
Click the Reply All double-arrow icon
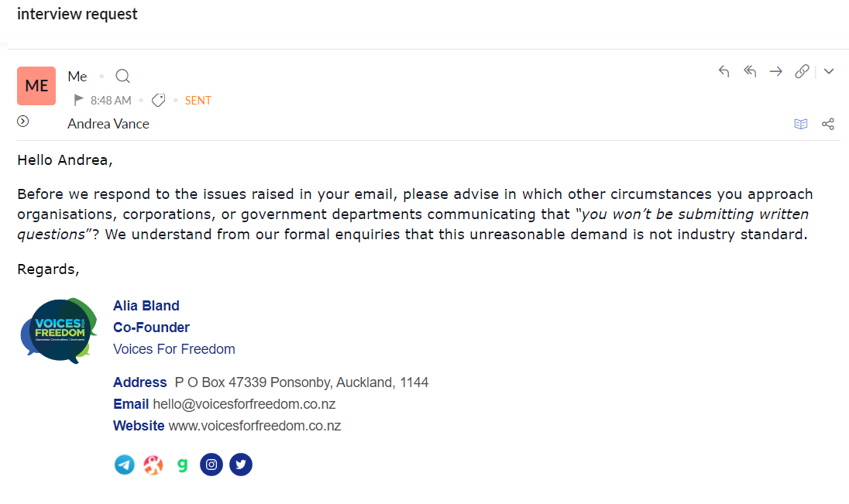(x=750, y=72)
